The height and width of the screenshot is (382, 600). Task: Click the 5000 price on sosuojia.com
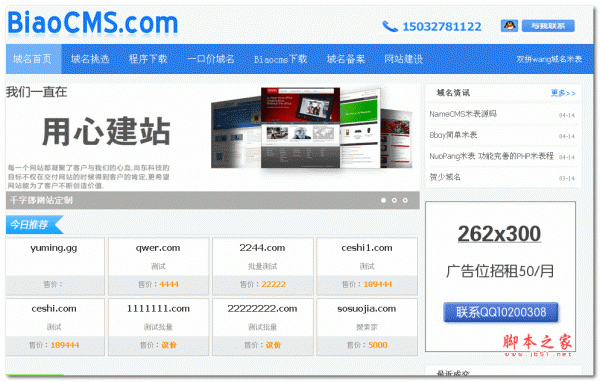coord(378,345)
